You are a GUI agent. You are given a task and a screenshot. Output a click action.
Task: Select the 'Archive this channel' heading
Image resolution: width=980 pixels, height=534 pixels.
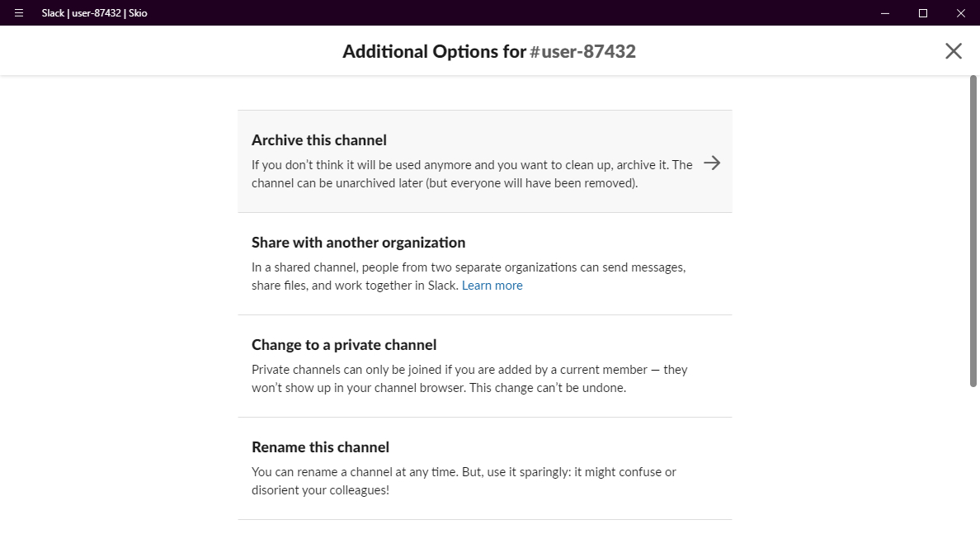tap(319, 140)
